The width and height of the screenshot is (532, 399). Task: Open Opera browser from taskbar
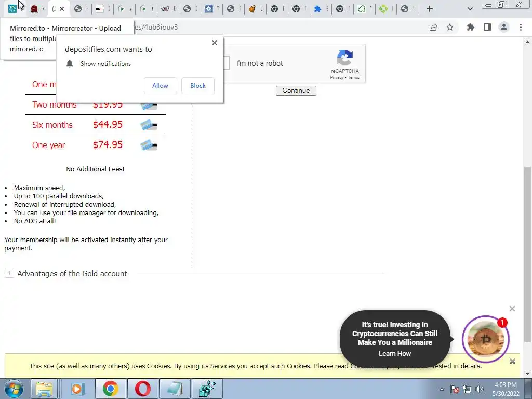[x=143, y=389]
